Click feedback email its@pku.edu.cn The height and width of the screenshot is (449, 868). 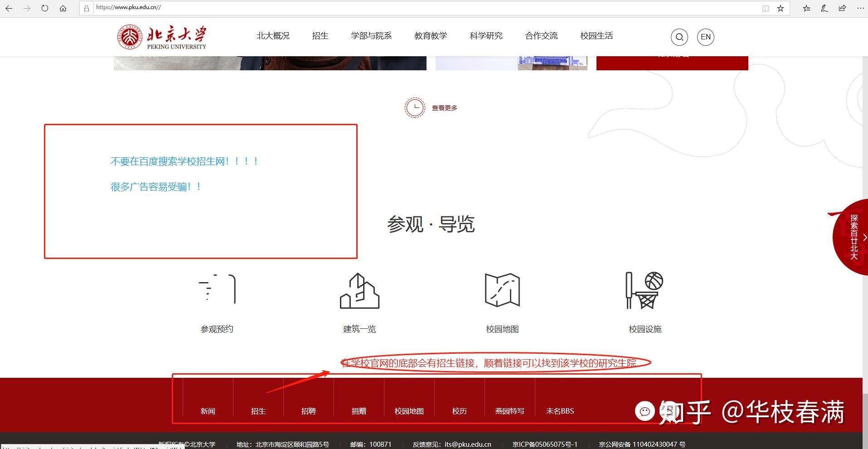468,444
